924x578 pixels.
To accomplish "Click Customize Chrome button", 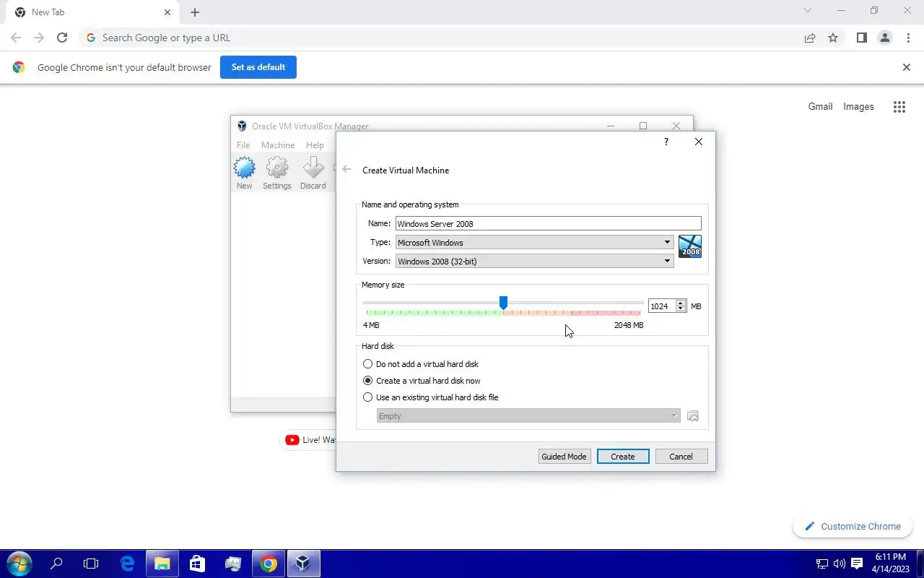I will tap(853, 527).
